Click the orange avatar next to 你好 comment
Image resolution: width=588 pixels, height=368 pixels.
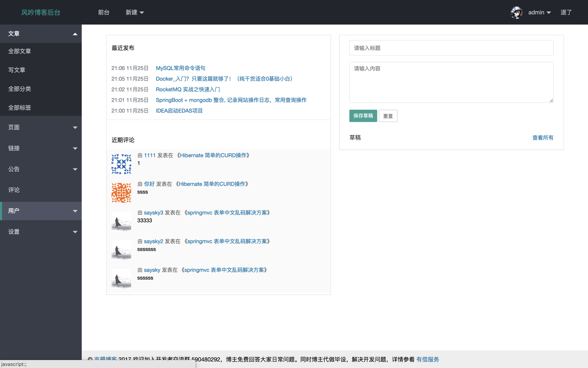click(x=121, y=192)
